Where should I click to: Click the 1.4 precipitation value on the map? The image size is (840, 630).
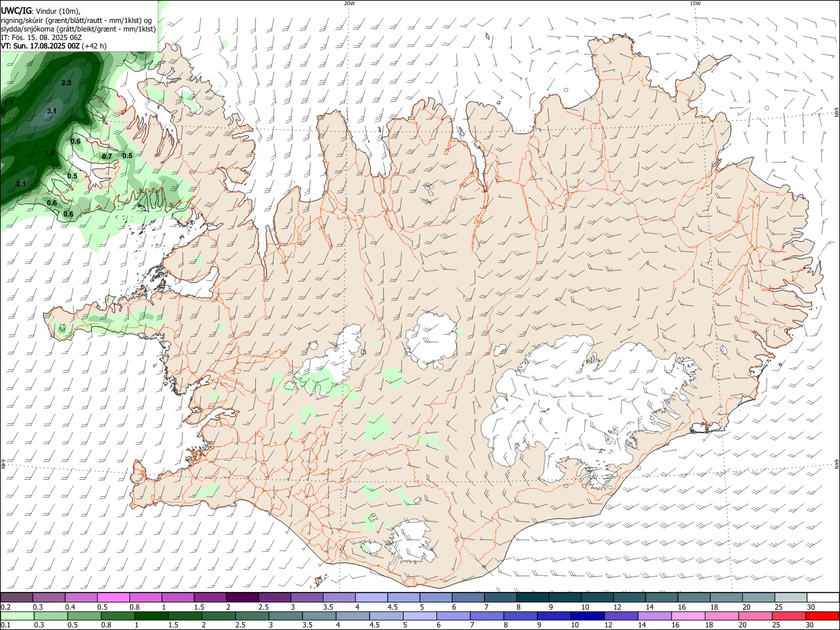click(x=50, y=153)
